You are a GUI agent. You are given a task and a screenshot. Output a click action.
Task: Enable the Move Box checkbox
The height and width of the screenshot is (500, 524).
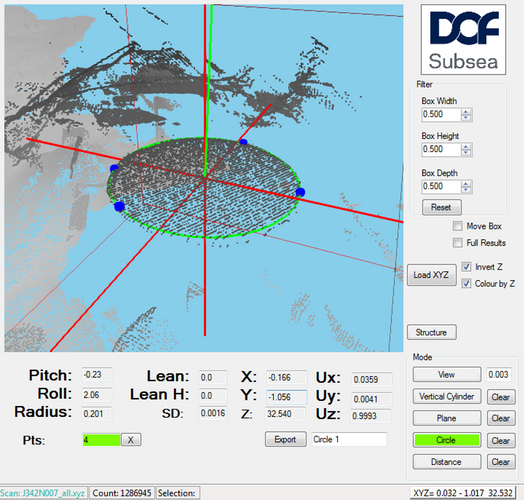click(457, 226)
